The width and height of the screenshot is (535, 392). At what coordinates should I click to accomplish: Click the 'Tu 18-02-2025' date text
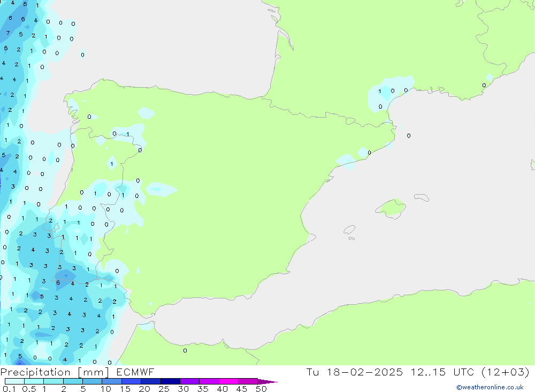(354, 372)
